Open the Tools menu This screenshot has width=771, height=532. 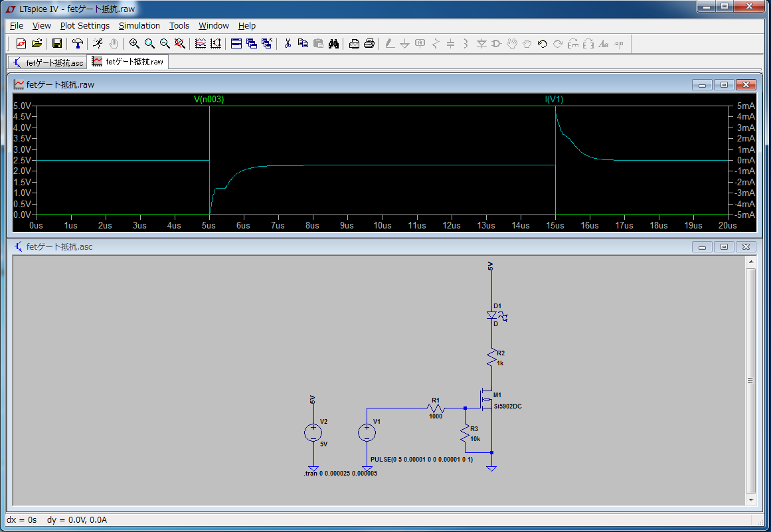[x=179, y=26]
